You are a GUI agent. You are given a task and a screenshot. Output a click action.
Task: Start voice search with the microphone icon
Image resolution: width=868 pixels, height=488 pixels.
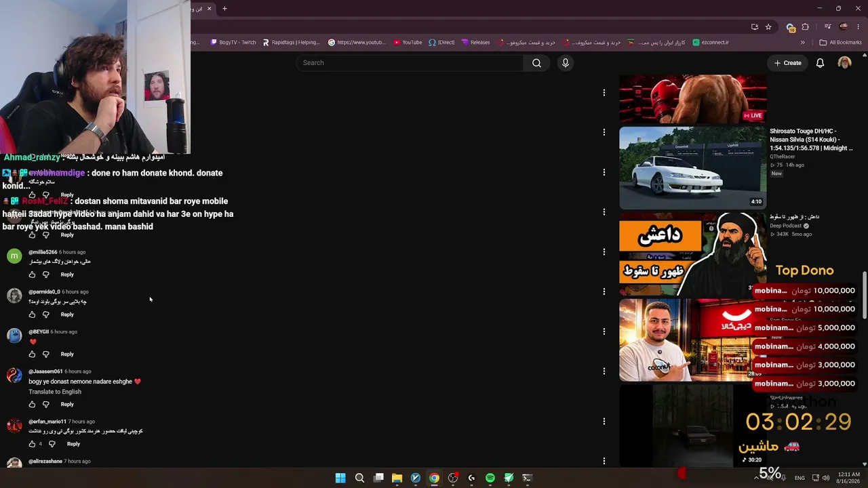[566, 63]
